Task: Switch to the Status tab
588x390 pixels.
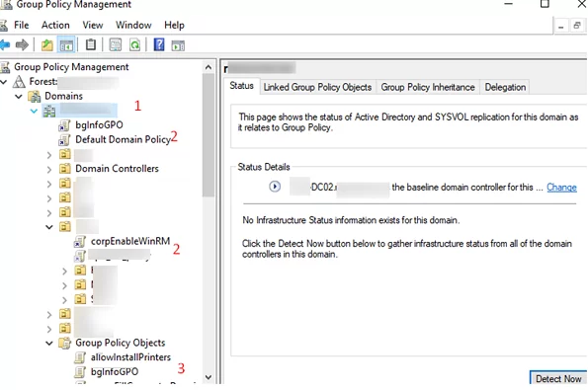Action: click(x=241, y=86)
